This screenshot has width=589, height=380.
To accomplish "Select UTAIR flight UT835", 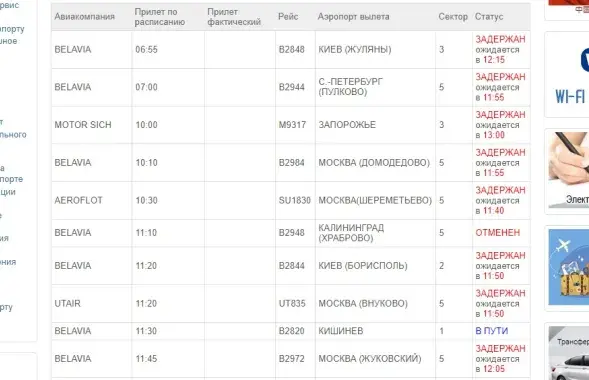I will pyautogui.click(x=291, y=303).
